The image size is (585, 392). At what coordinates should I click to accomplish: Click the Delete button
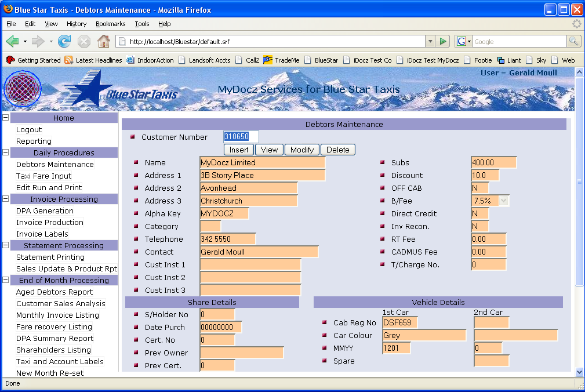tap(337, 150)
